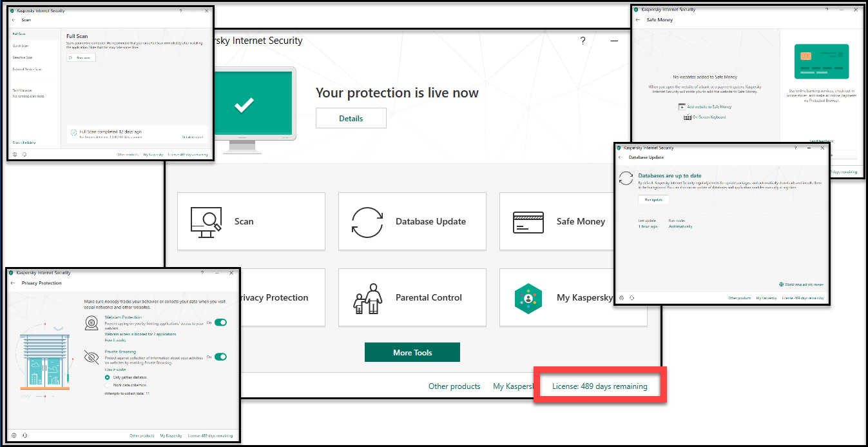Click the Run scan button

click(x=81, y=57)
